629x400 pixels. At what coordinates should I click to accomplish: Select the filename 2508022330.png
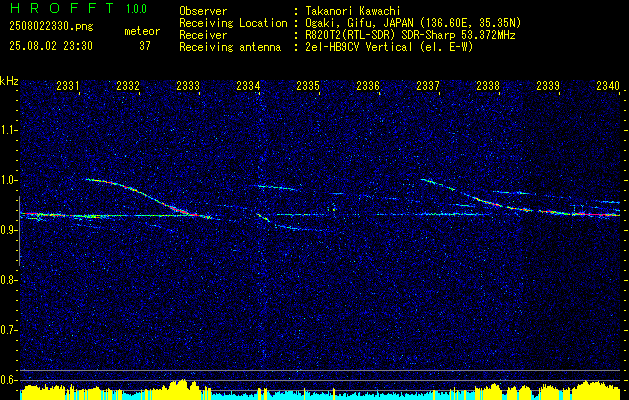coord(51,26)
